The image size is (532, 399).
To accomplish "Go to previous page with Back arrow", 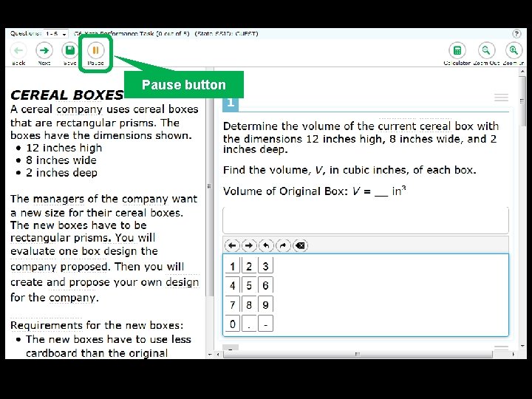I will (x=18, y=51).
